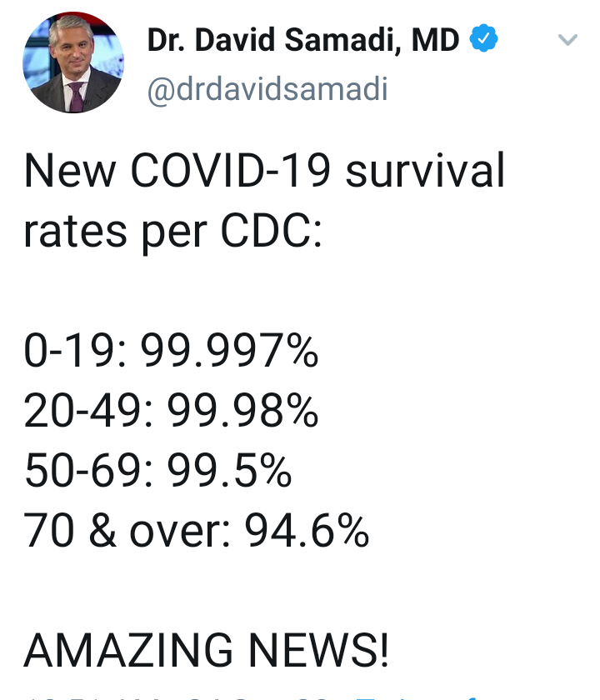Click the blue Twitter source link at bottom
The image size is (600, 700).
click(417, 697)
